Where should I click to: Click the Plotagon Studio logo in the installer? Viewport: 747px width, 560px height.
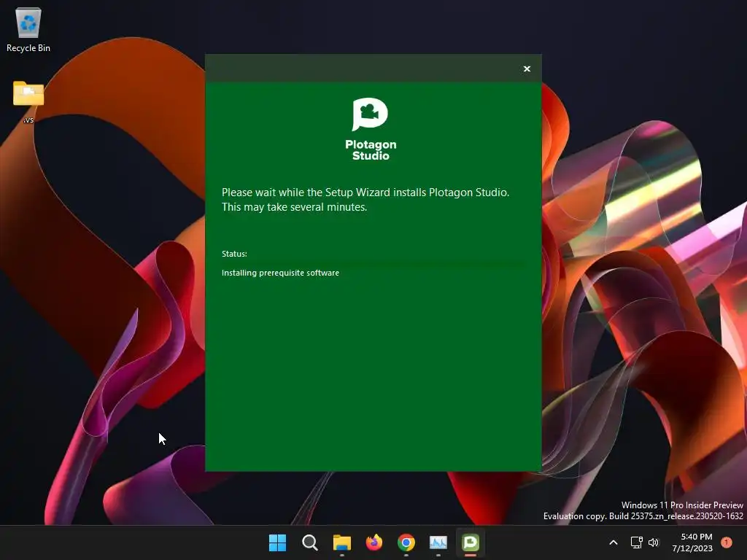coord(371,129)
